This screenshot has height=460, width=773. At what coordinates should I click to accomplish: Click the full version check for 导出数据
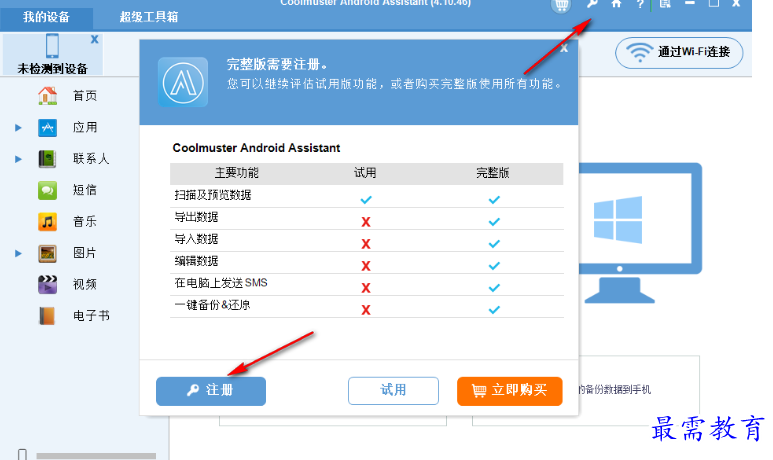point(494,222)
